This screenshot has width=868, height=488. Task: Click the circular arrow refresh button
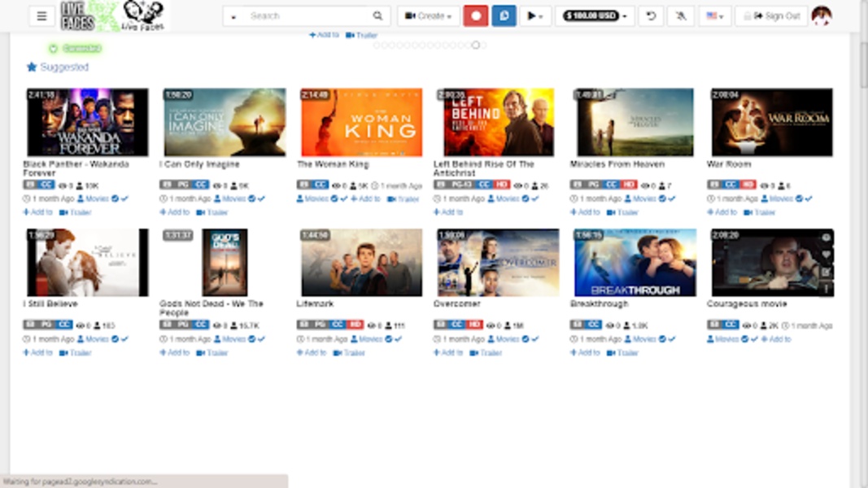(651, 16)
